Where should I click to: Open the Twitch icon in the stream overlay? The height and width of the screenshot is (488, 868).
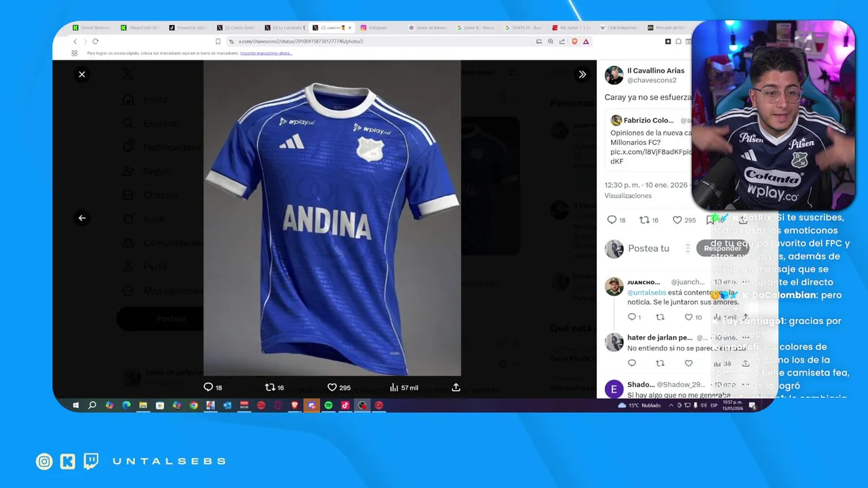point(91,462)
